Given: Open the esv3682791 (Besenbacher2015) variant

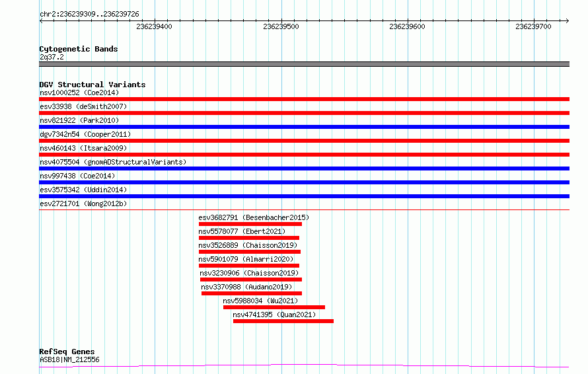Looking at the screenshot, I should click(254, 217).
